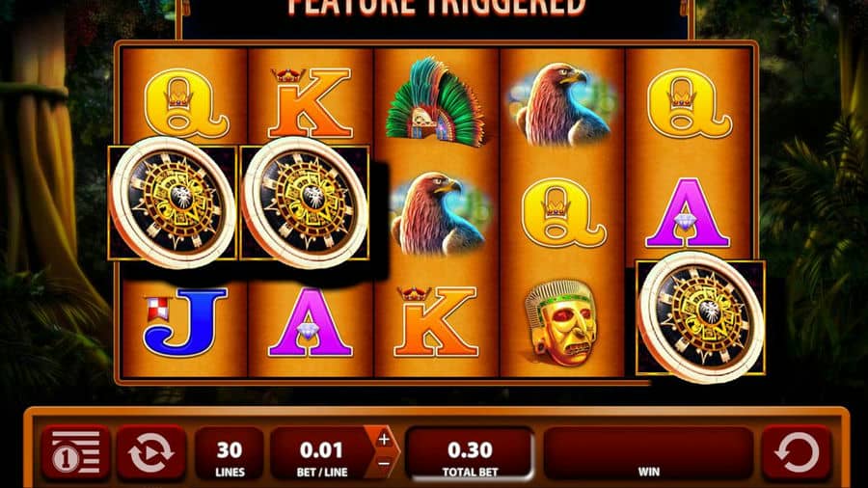Select the golden mask symbol

pos(560,323)
